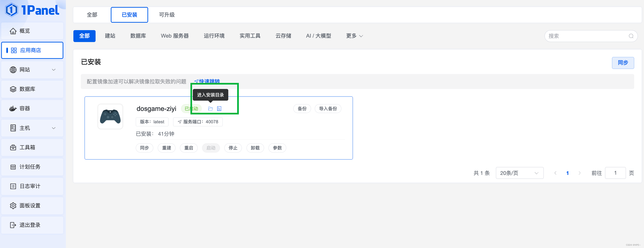
Task: Click the 备份 backup button
Action: pos(302,109)
